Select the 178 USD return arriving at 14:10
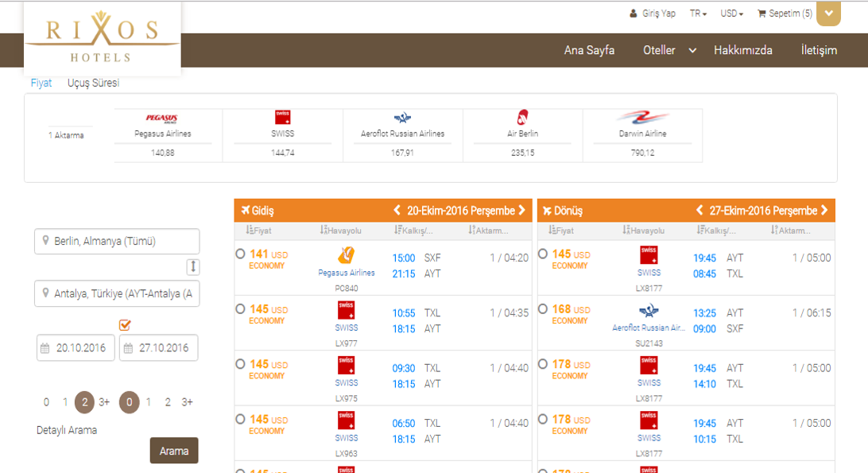 tap(543, 364)
